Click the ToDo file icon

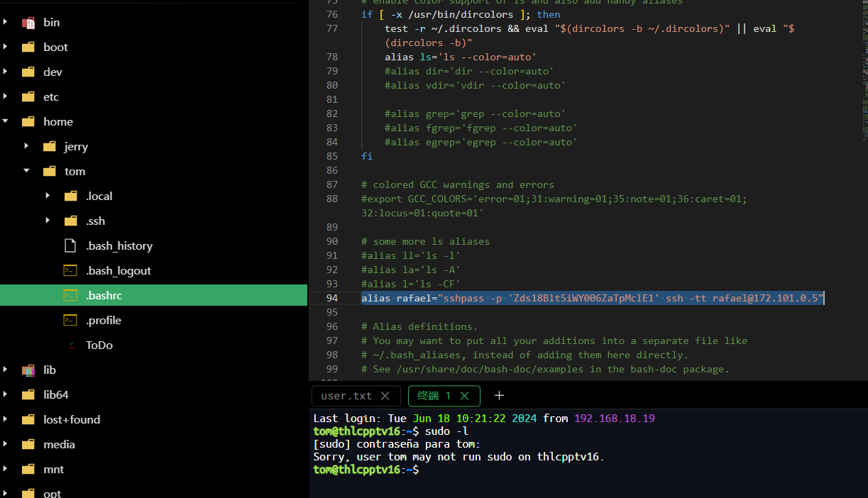coord(71,345)
